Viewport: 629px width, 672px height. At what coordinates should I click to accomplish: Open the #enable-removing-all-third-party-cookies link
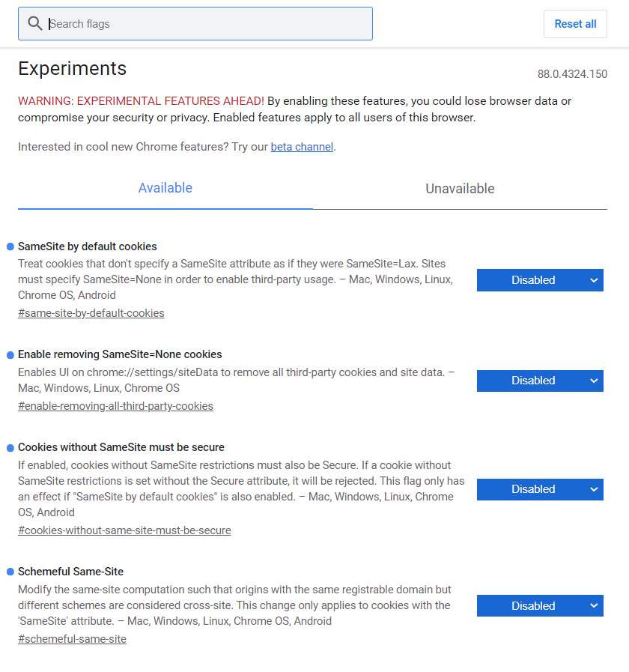click(x=115, y=406)
